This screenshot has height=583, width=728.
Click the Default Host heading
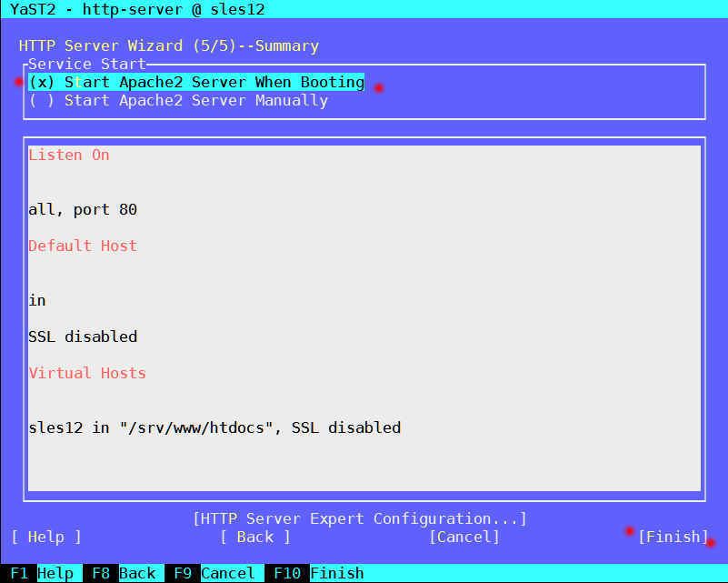pyautogui.click(x=83, y=246)
